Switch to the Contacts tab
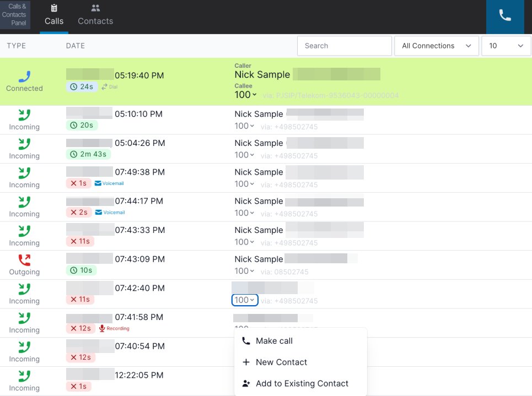Viewport: 532px width, 396px height. pos(95,16)
